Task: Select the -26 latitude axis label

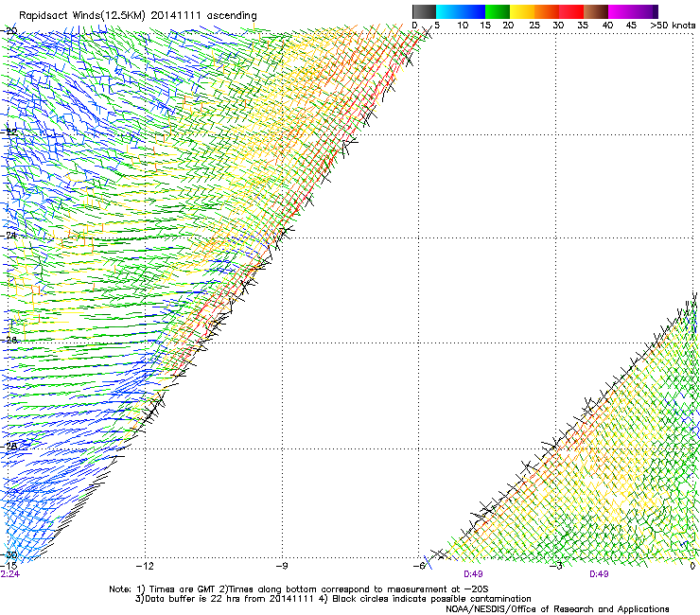Action: click(9, 340)
